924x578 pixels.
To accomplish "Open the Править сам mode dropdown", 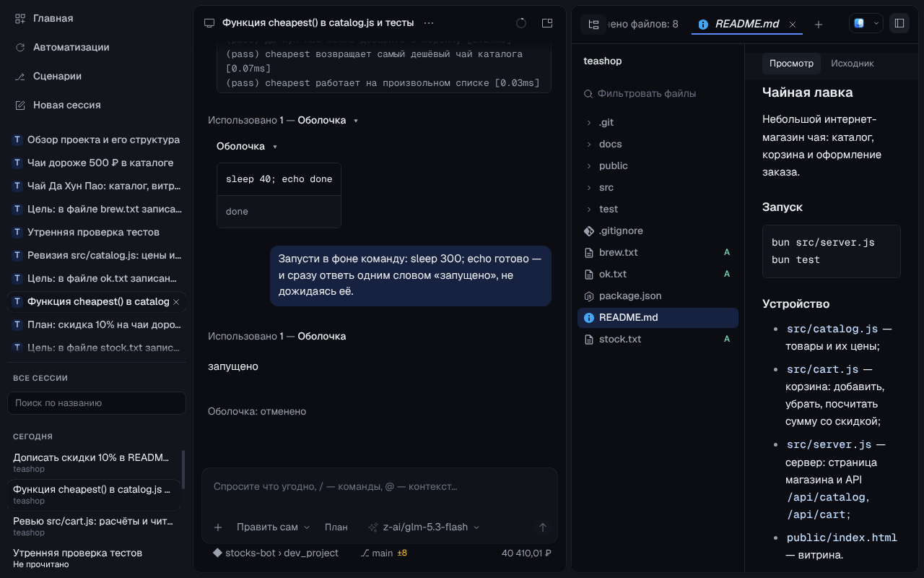I will [x=273, y=527].
